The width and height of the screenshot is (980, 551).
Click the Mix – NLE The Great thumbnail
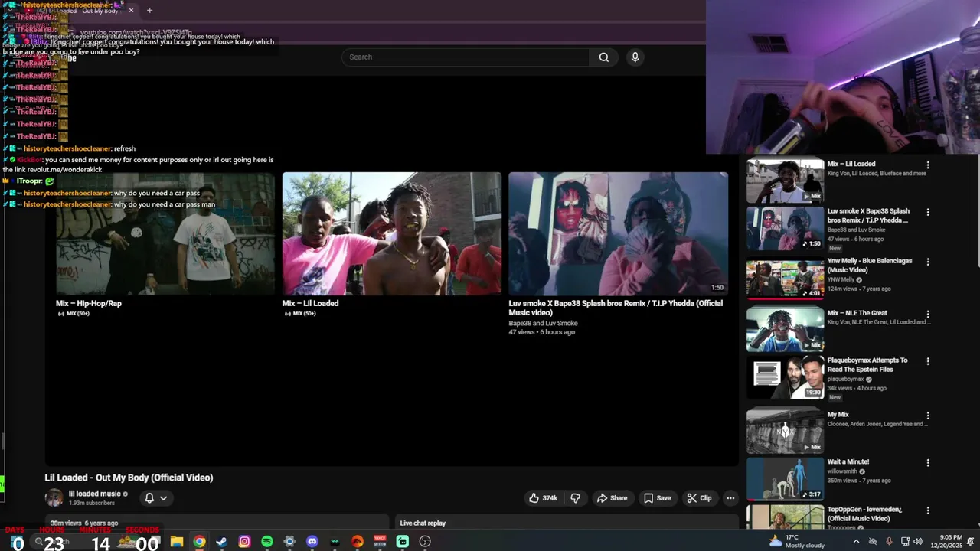(785, 330)
